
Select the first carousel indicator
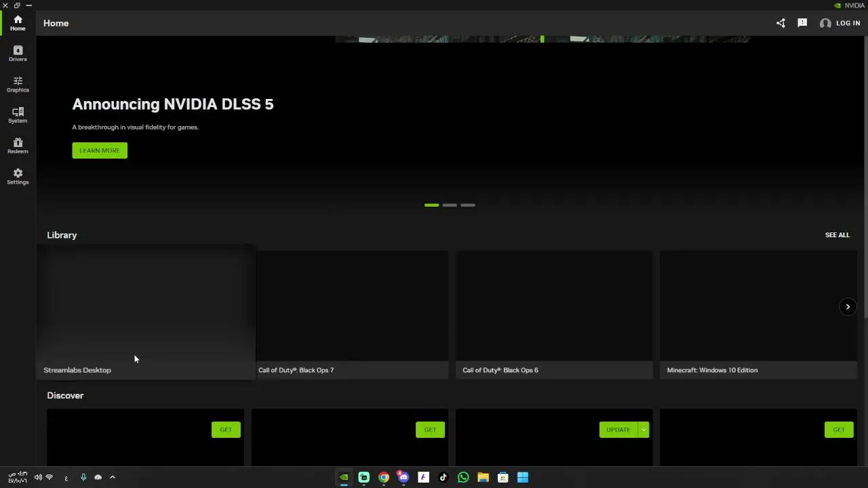tap(431, 205)
